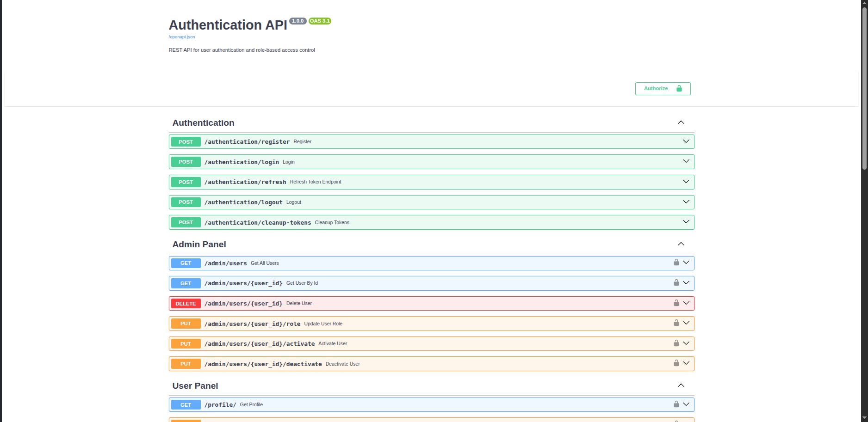Click the /authentication/cleanup-tokens path text

(x=258, y=223)
